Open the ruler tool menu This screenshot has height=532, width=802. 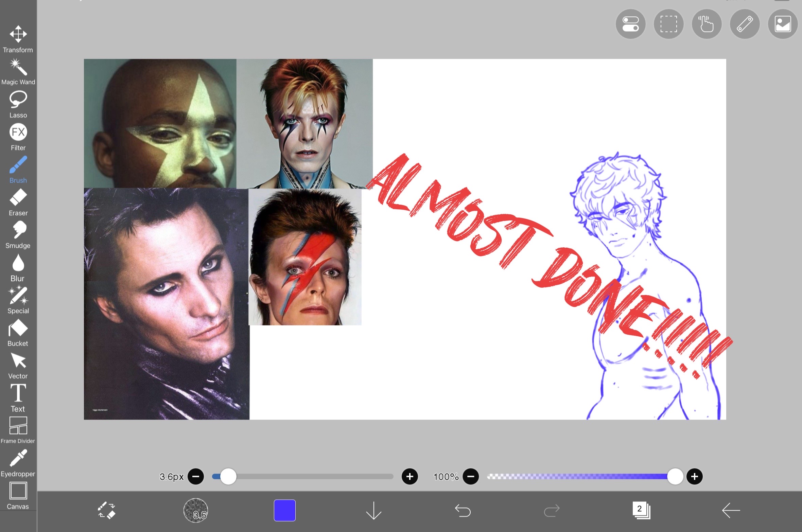[745, 24]
